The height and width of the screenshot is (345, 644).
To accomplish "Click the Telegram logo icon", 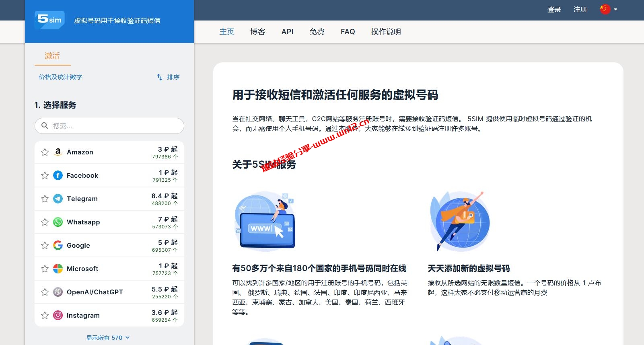I will (x=58, y=199).
